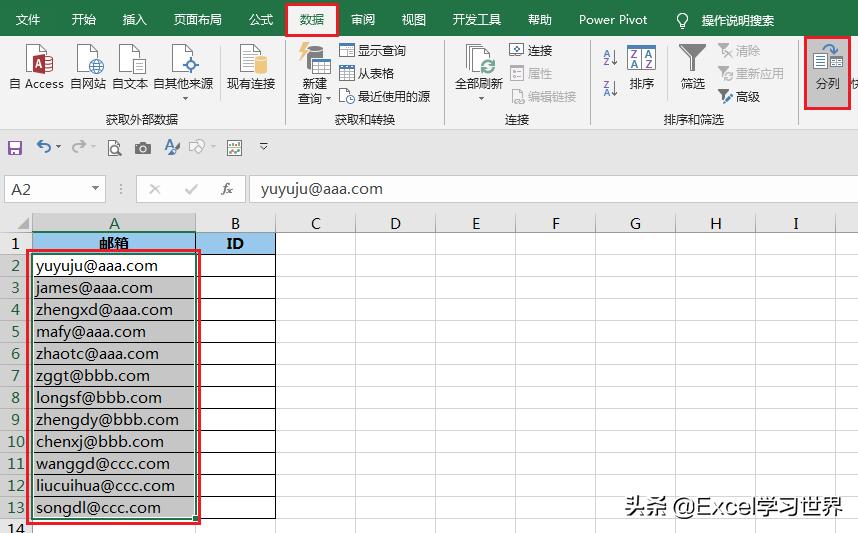Open the File (文件) tab
Image resolution: width=858 pixels, height=533 pixels.
click(28, 20)
